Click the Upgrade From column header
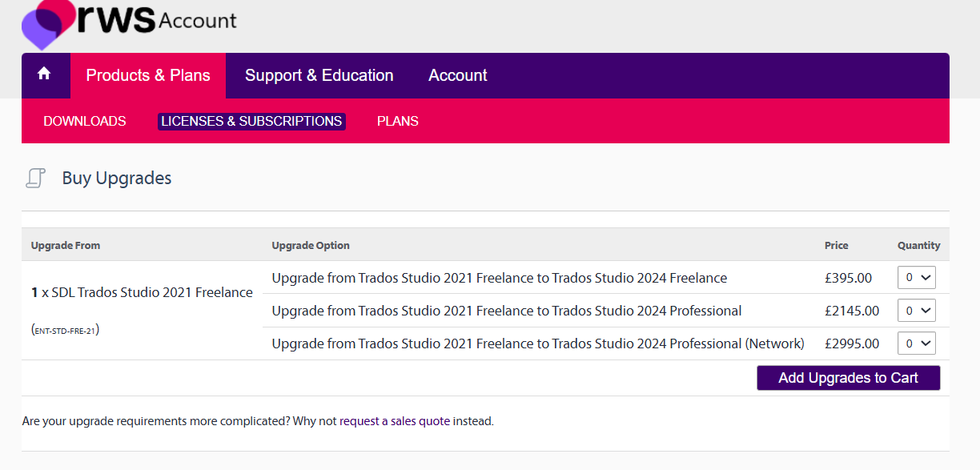Viewport: 980px width, 470px height. [x=66, y=245]
